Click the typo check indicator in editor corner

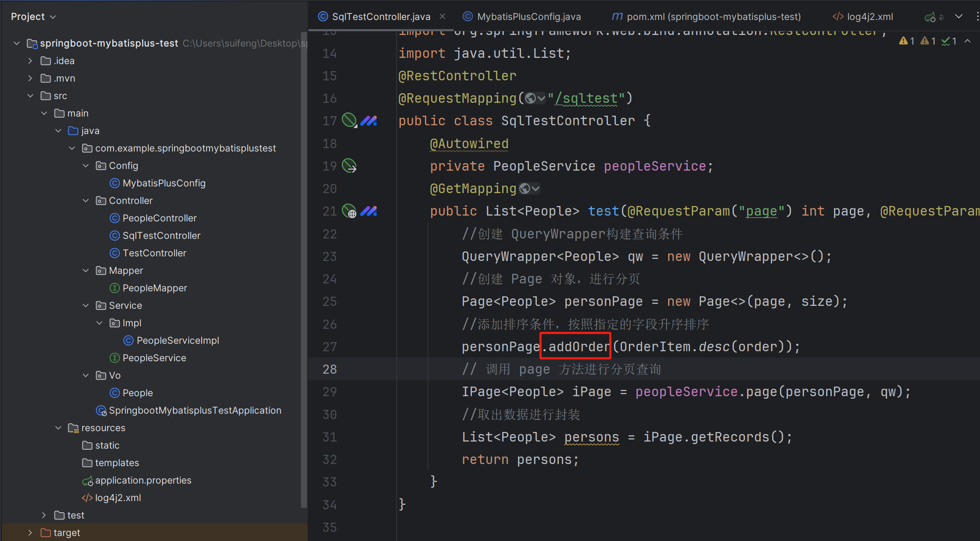949,41
